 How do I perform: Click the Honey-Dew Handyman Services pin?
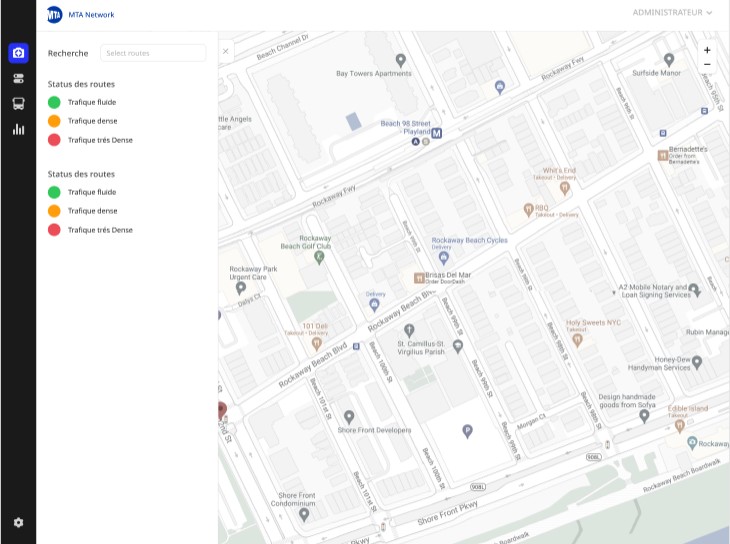tap(696, 362)
